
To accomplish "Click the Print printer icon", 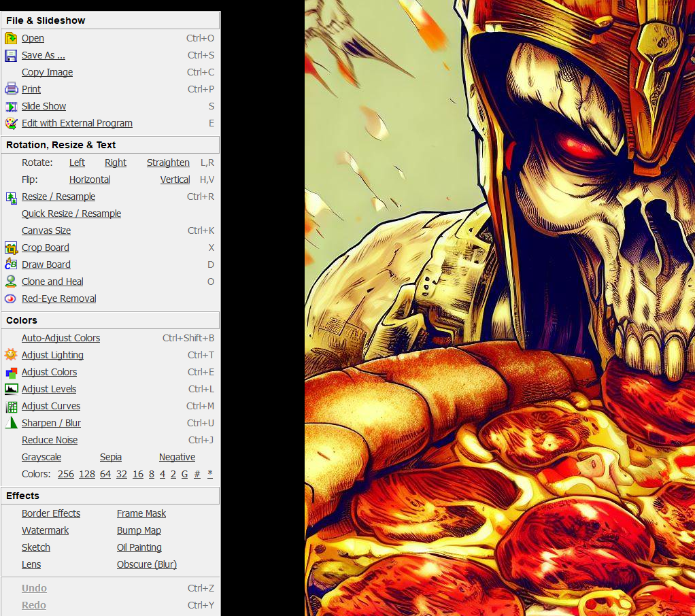I will 11,89.
